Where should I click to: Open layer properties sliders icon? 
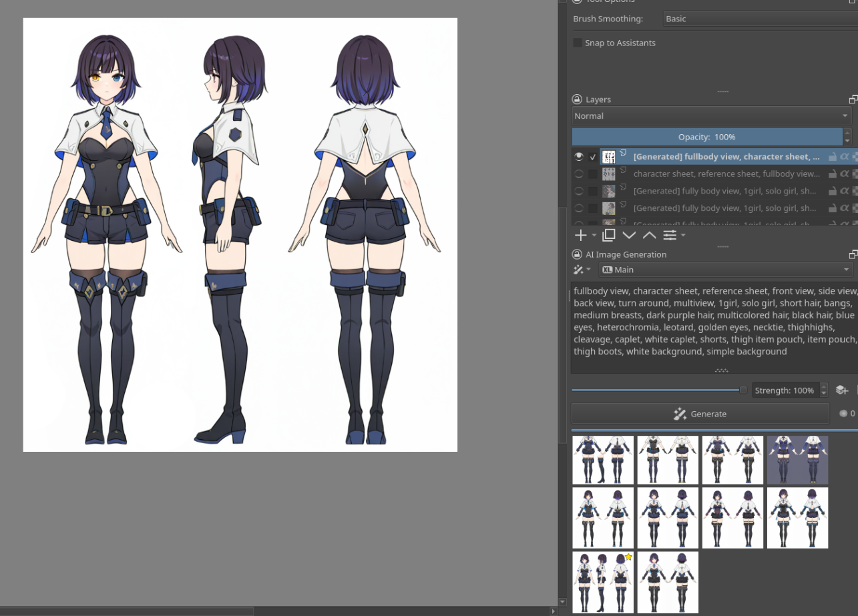670,235
